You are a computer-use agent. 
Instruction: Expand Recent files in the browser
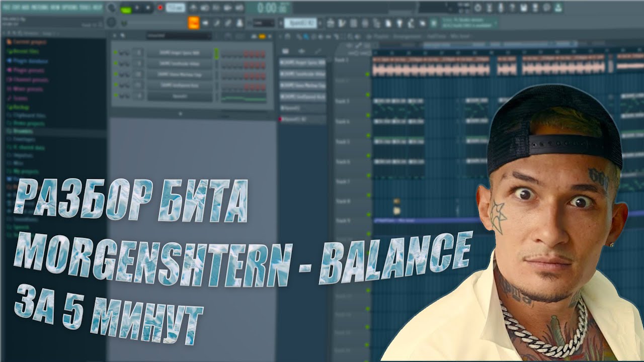23,52
